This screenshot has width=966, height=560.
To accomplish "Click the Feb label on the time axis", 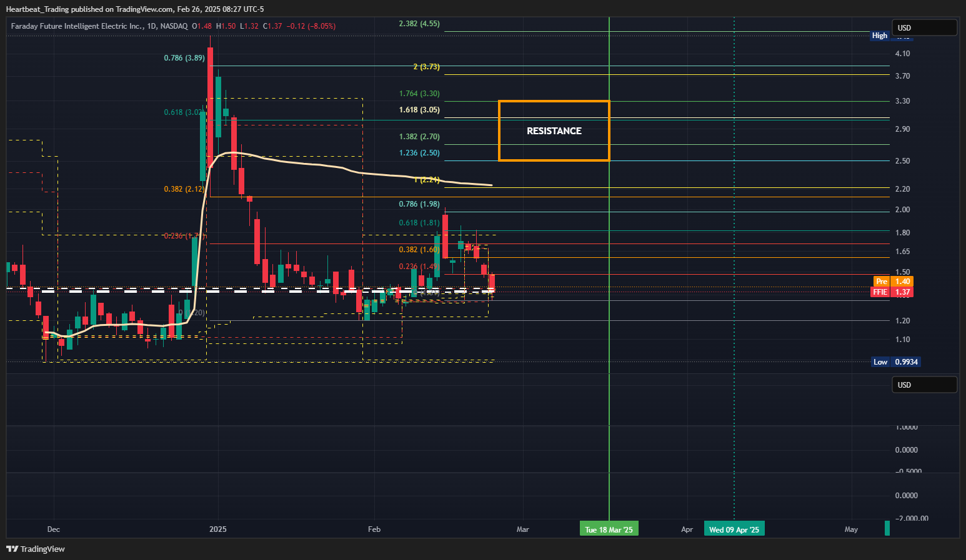I will point(374,529).
